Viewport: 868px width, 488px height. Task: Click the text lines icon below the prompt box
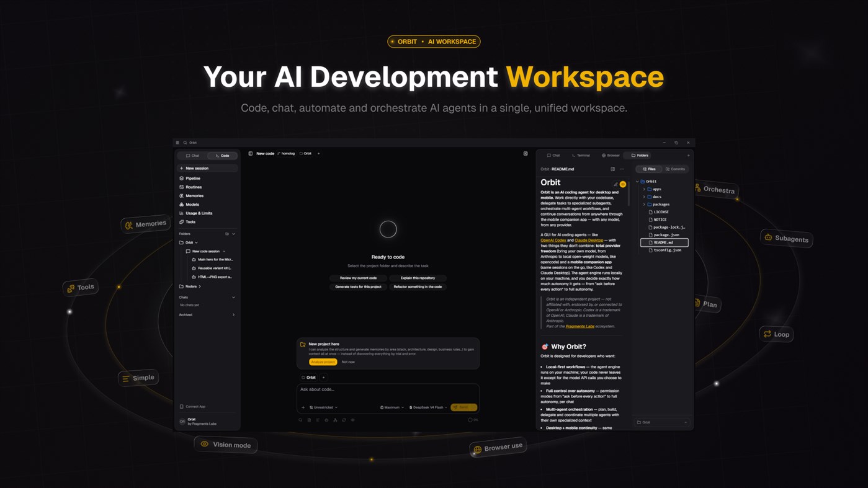pos(318,420)
